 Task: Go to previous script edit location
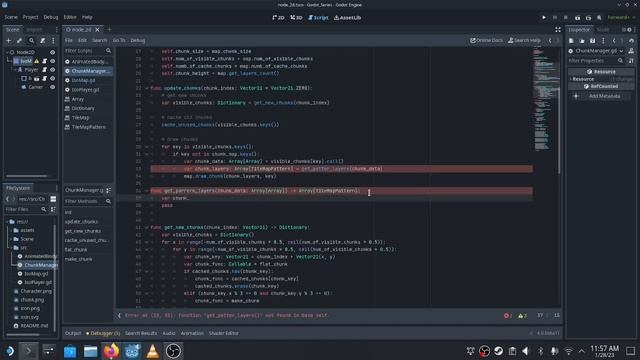(550, 40)
